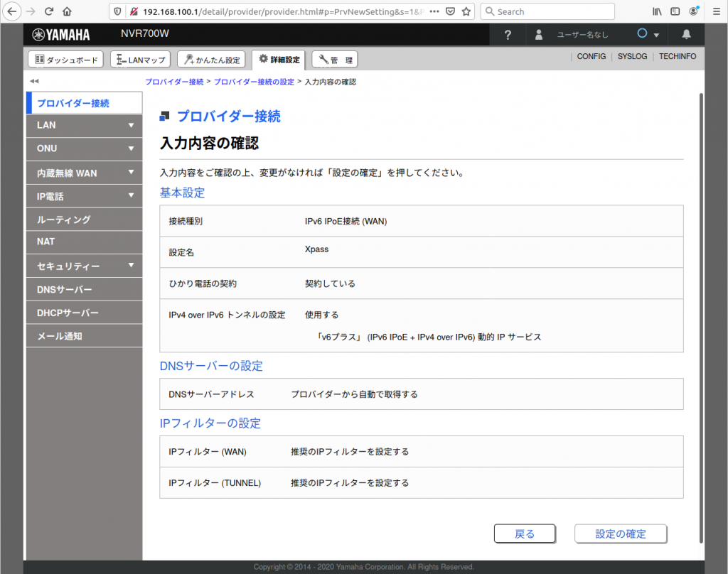The width and height of the screenshot is (728, 574).
Task: Click the NVR700W model name
Action: 145,33
